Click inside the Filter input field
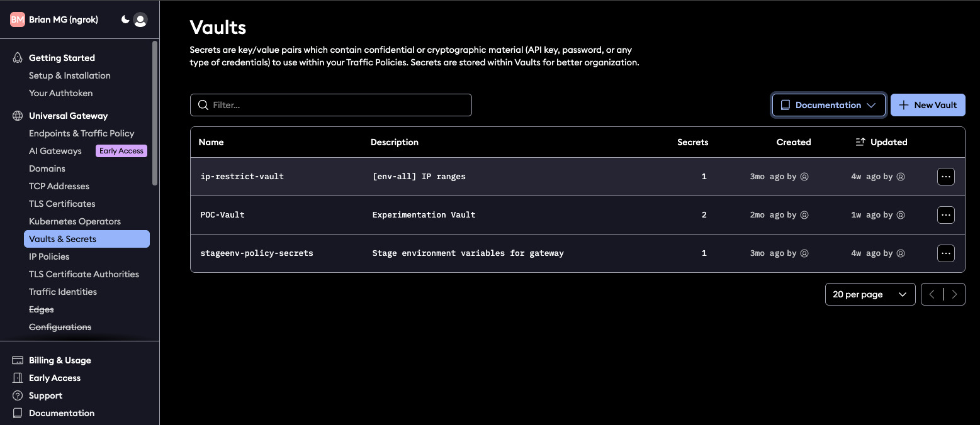Image resolution: width=980 pixels, height=425 pixels. 315,104
